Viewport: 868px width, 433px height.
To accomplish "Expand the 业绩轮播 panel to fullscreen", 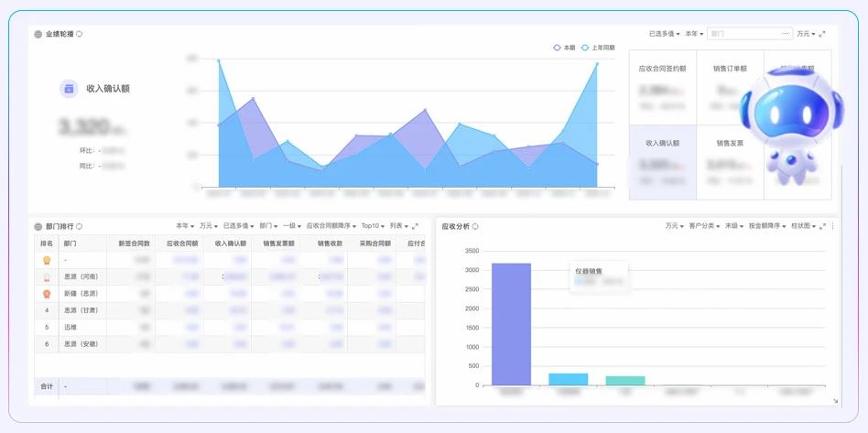I will [822, 34].
